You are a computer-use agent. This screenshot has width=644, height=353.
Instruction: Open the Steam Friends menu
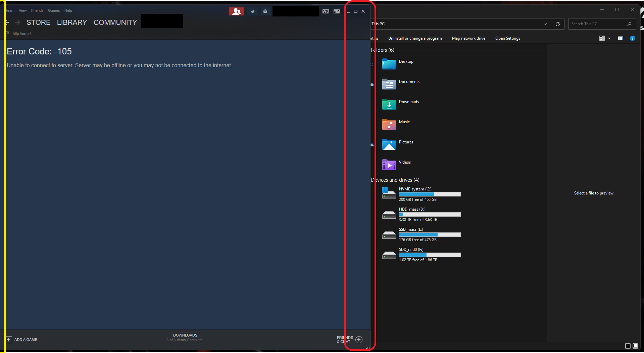point(37,10)
